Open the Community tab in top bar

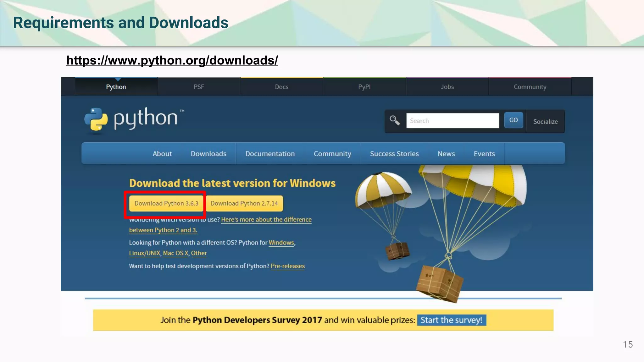(x=530, y=87)
